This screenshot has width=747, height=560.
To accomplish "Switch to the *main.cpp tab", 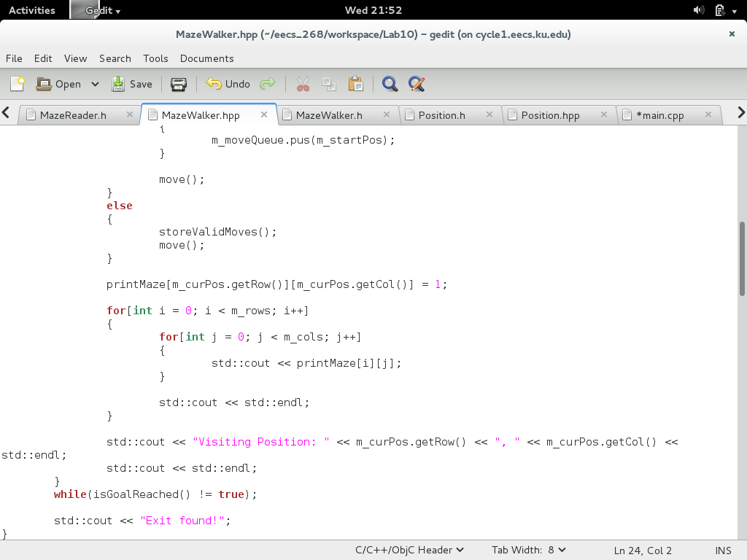I will click(659, 115).
